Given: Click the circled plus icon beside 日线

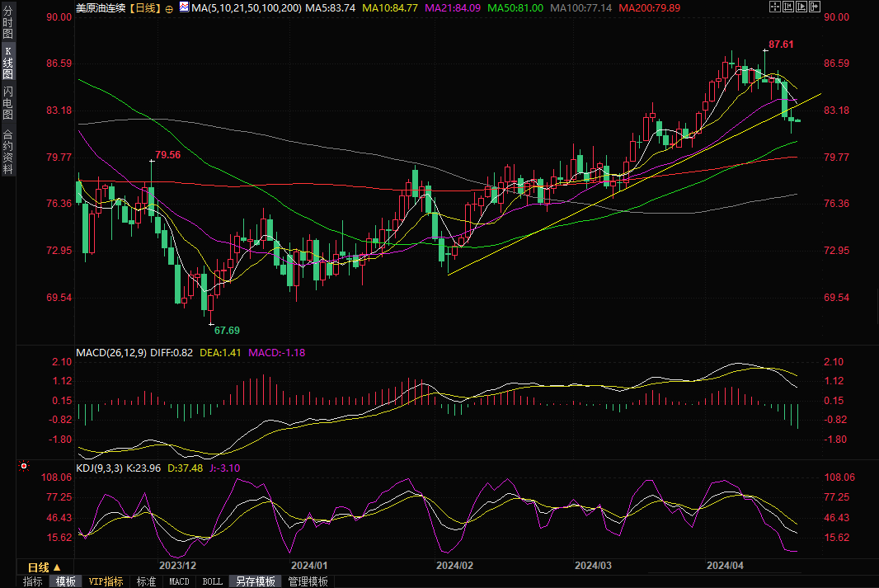Looking at the screenshot, I should tap(169, 7).
